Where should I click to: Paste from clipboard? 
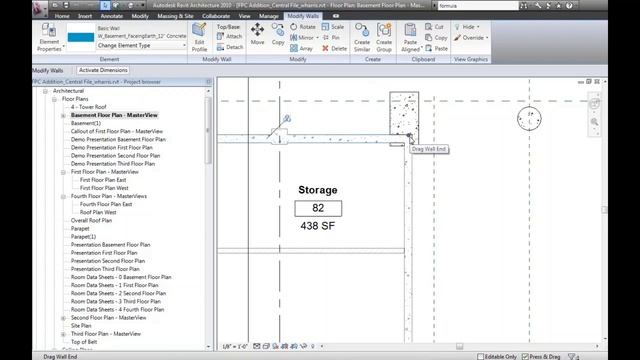(436, 48)
